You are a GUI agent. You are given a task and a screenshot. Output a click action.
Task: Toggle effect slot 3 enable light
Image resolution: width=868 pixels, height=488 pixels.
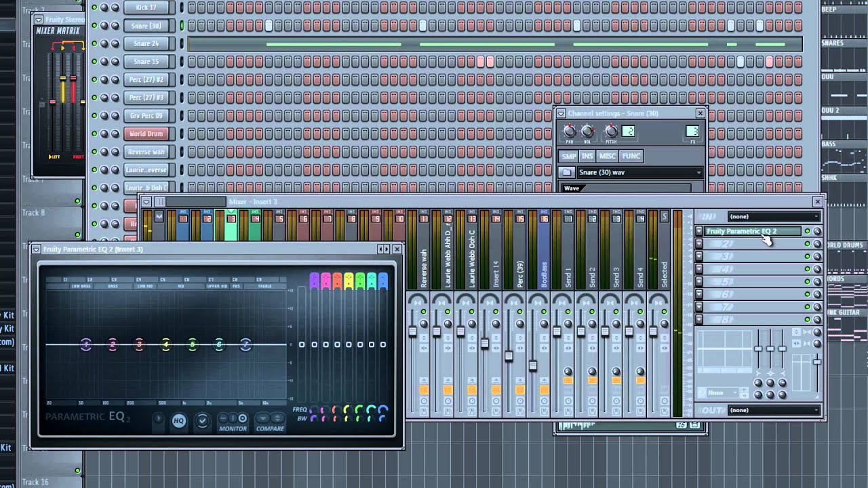807,256
